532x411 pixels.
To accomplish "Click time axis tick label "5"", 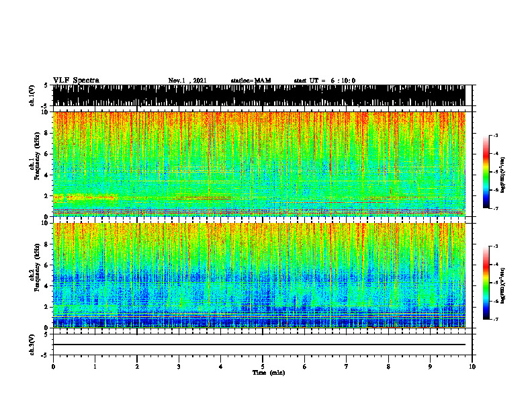I will click(263, 367).
